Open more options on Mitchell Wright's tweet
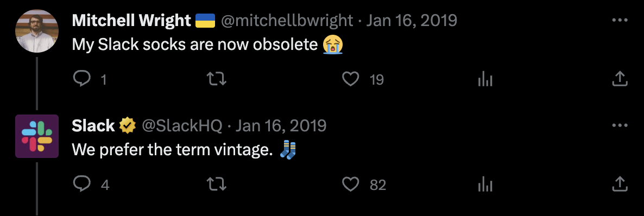644x216 pixels. [x=620, y=20]
